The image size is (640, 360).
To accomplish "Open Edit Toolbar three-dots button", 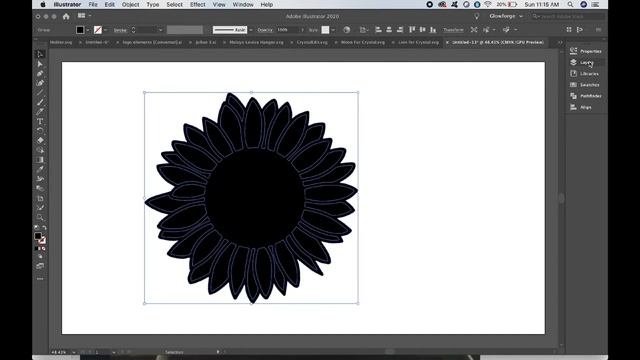I will [x=40, y=279].
